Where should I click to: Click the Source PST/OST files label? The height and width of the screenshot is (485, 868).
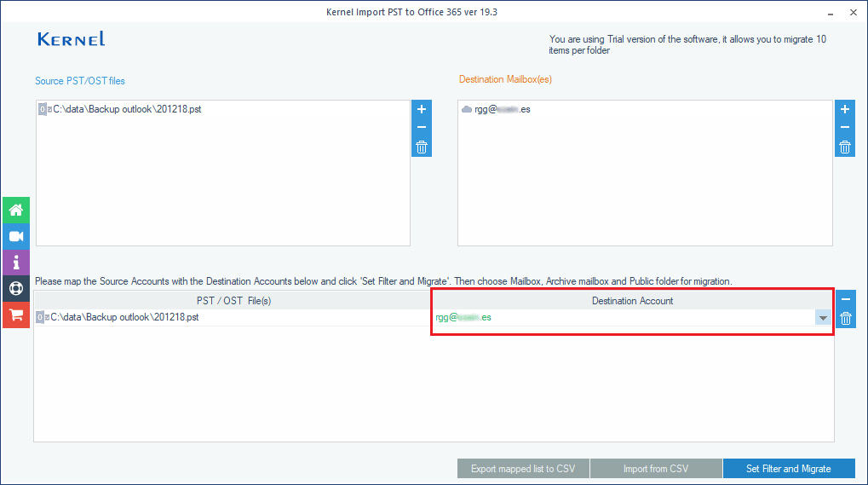pos(80,81)
